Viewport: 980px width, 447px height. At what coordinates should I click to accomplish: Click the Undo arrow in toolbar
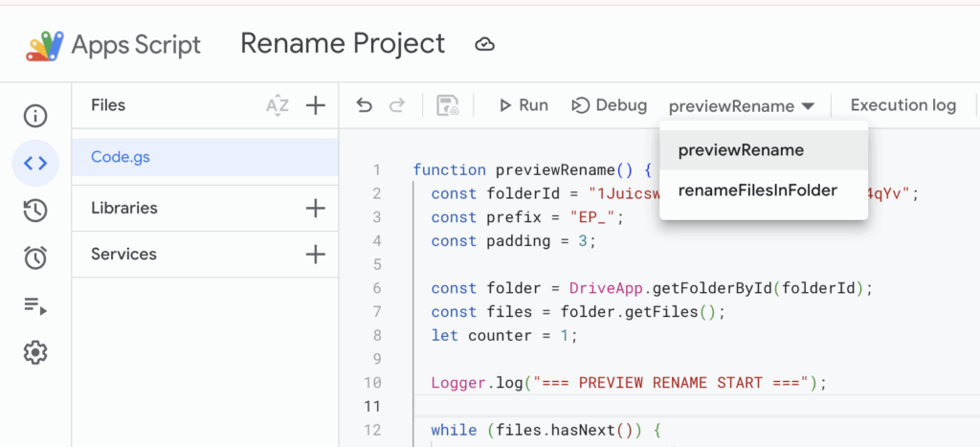tap(364, 105)
